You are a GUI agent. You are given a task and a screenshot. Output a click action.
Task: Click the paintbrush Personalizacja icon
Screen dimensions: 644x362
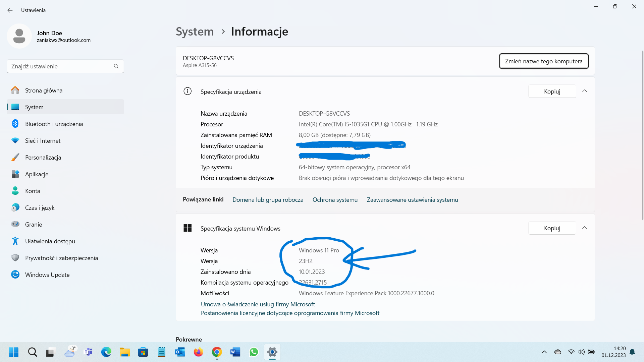[15, 157]
